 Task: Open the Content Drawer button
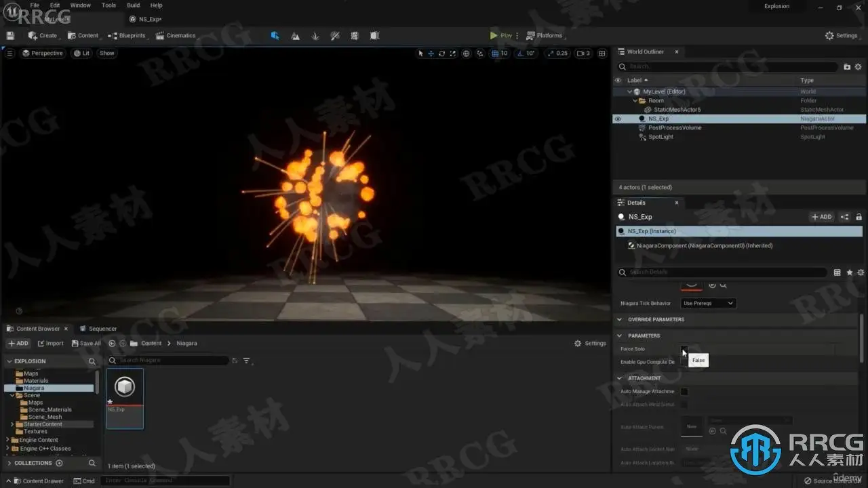coord(38,481)
